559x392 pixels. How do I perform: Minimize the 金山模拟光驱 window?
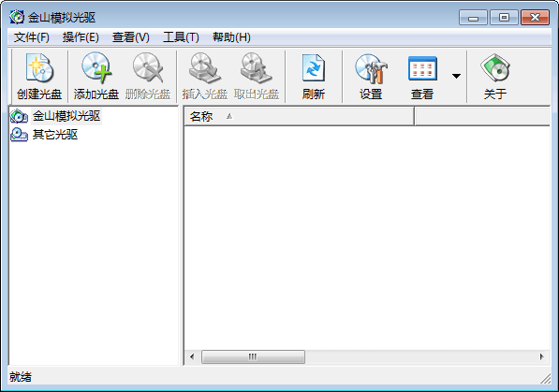click(473, 18)
